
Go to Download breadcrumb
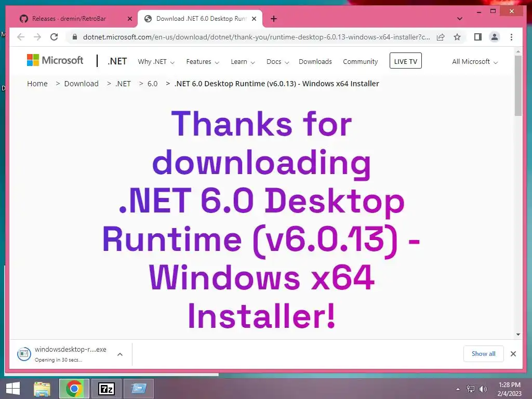point(82,84)
